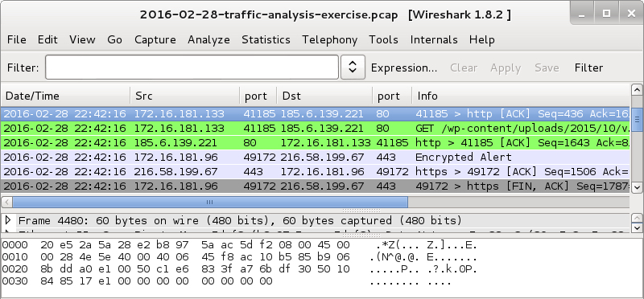
Task: Expand the Frame 4480 details tree
Action: (x=7, y=220)
